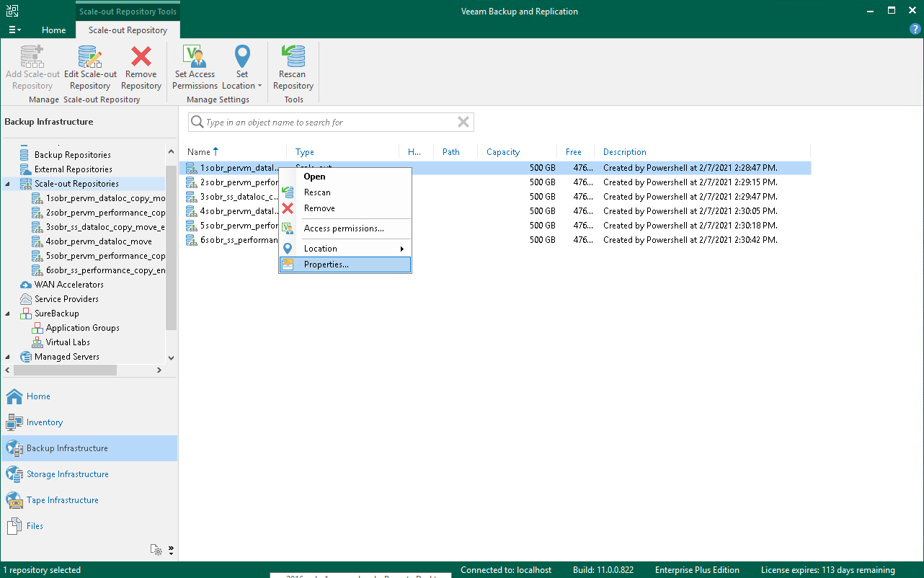Click the tree's vertical scrollbar thumb

(x=171, y=247)
